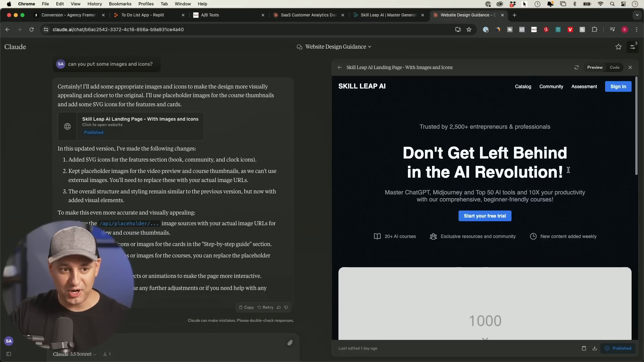
Task: Give thumbs up feedback on the response
Action: 279,307
